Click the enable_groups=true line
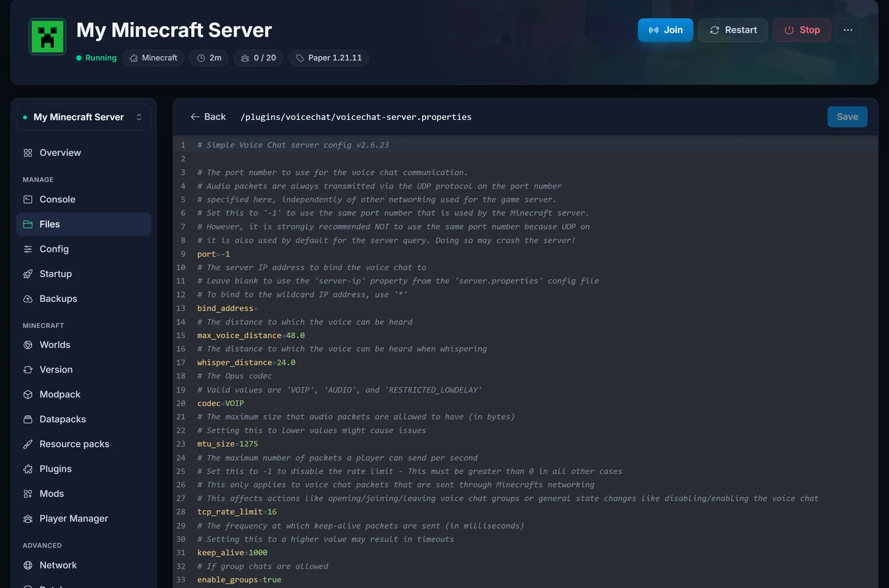This screenshot has width=889, height=588. [x=239, y=580]
